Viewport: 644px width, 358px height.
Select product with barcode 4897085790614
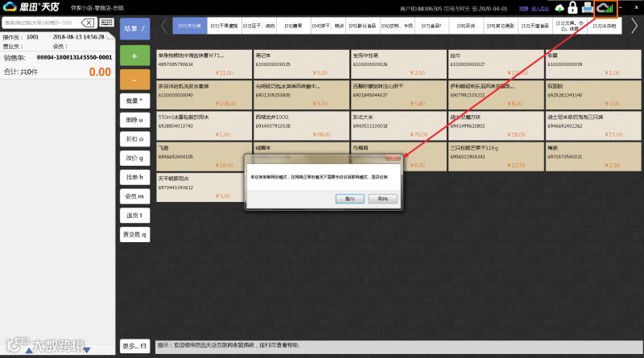pyautogui.click(x=204, y=64)
